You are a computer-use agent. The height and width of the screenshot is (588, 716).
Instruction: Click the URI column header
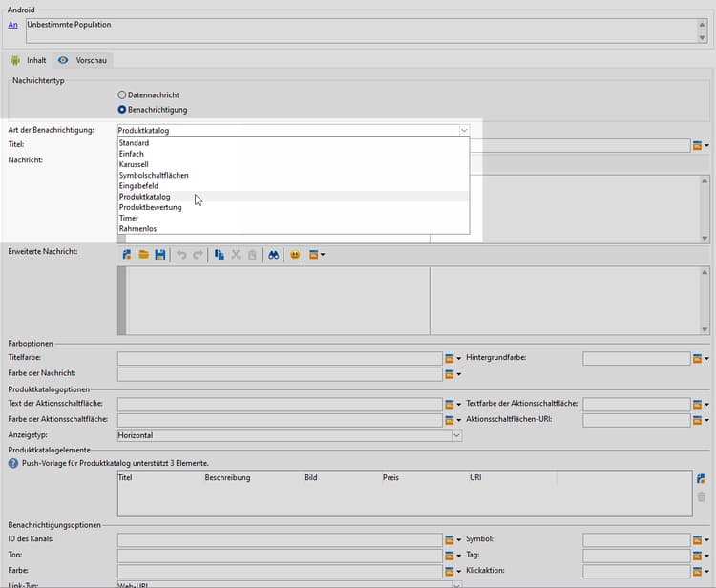click(x=475, y=478)
